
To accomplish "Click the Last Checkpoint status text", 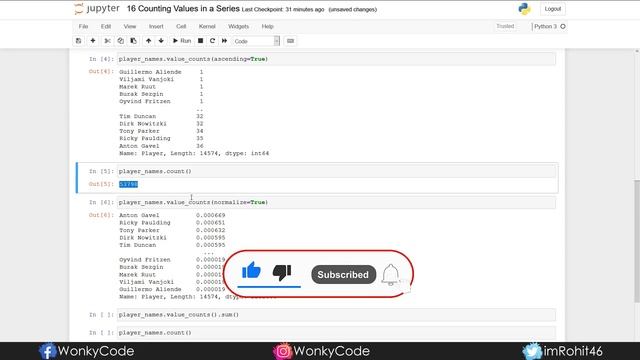I will click(283, 9).
